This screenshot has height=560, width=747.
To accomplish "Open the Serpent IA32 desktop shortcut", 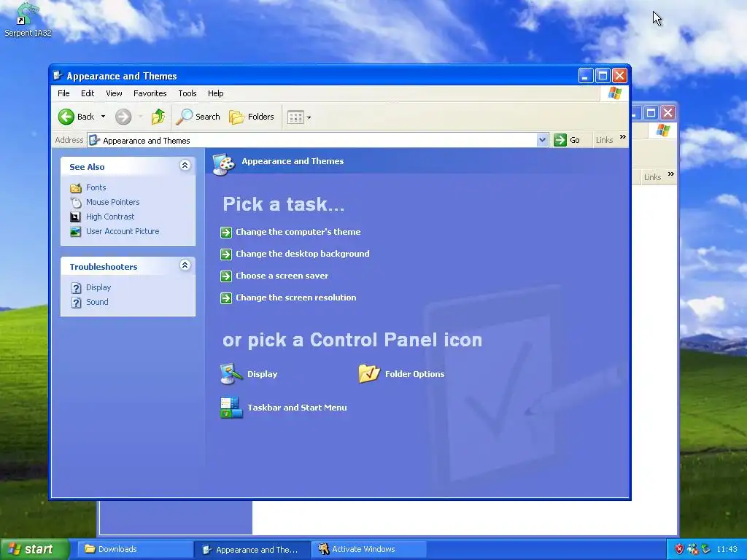I will [x=27, y=20].
